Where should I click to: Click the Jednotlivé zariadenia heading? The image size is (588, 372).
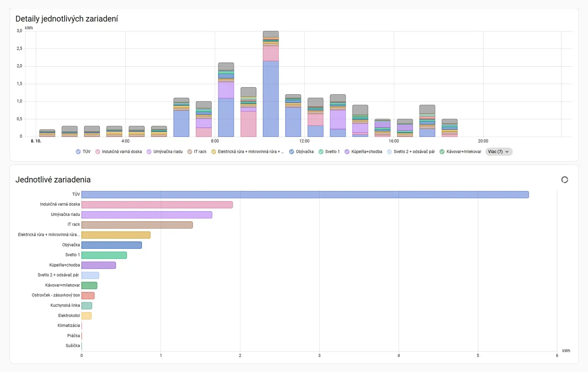click(53, 180)
